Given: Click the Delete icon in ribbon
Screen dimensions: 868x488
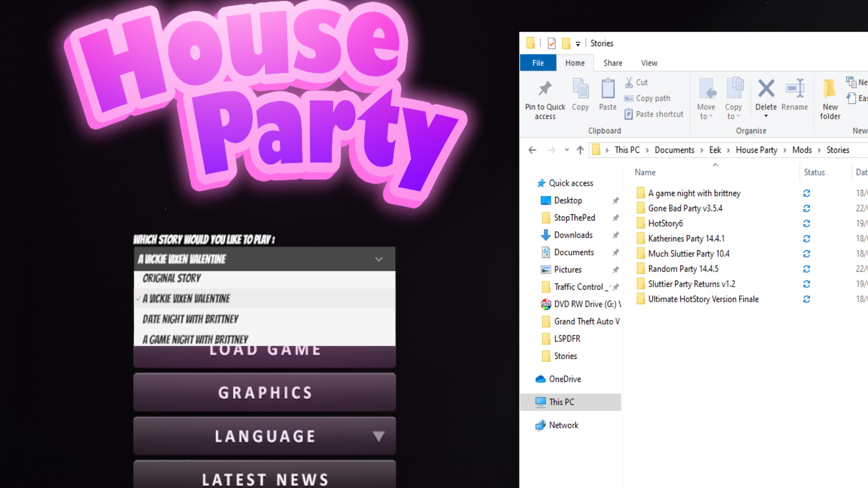Looking at the screenshot, I should click(766, 89).
